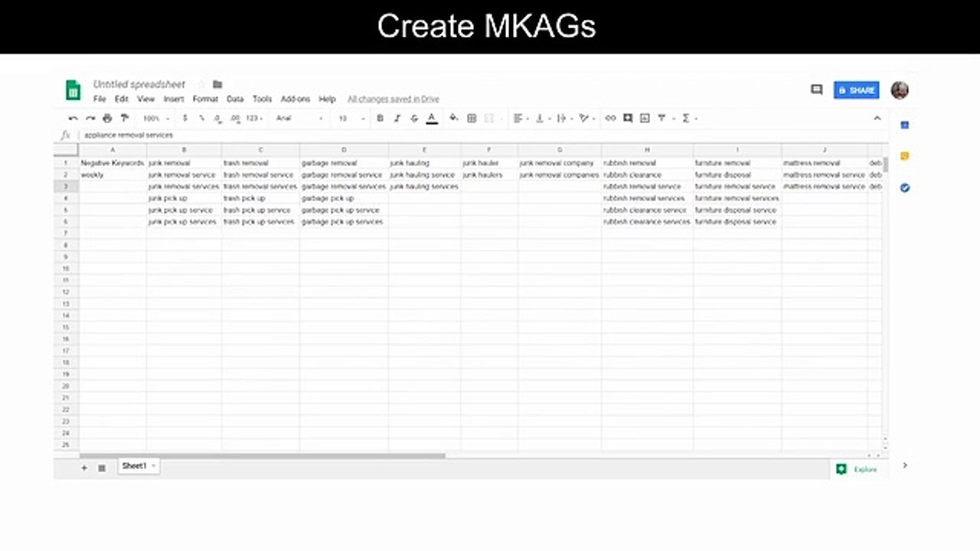This screenshot has height=551, width=980.
Task: Open the Add-ons menu
Action: (x=296, y=99)
